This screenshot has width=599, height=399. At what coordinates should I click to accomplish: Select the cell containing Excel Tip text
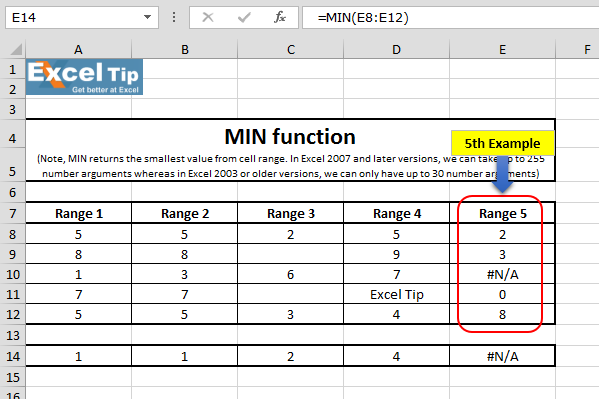[397, 294]
